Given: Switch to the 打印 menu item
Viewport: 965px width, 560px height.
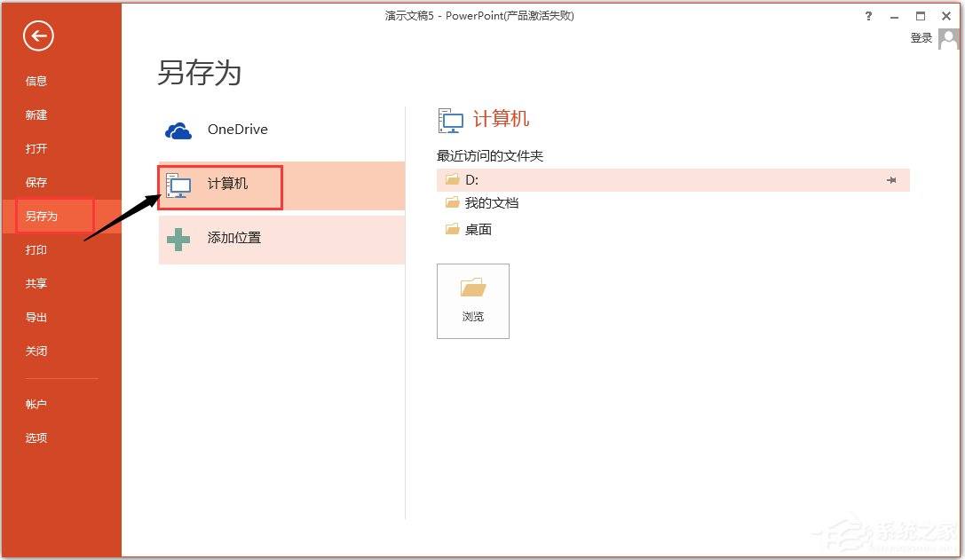Looking at the screenshot, I should pos(36,249).
